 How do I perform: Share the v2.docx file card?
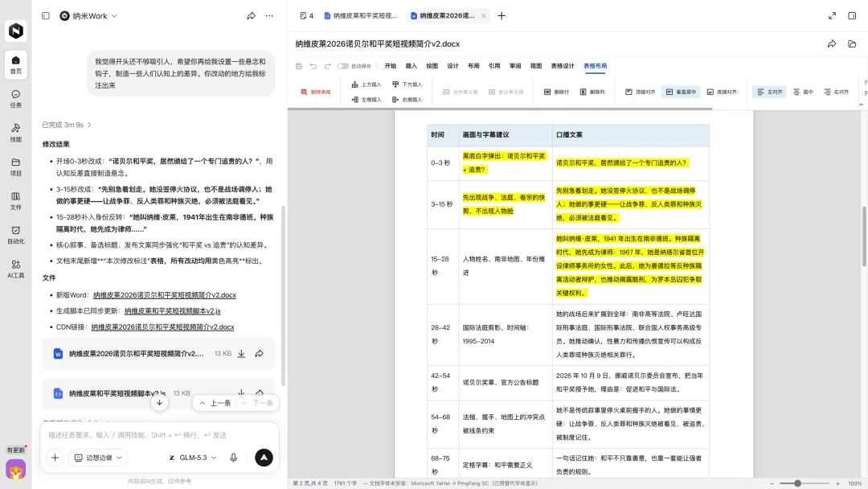[259, 353]
